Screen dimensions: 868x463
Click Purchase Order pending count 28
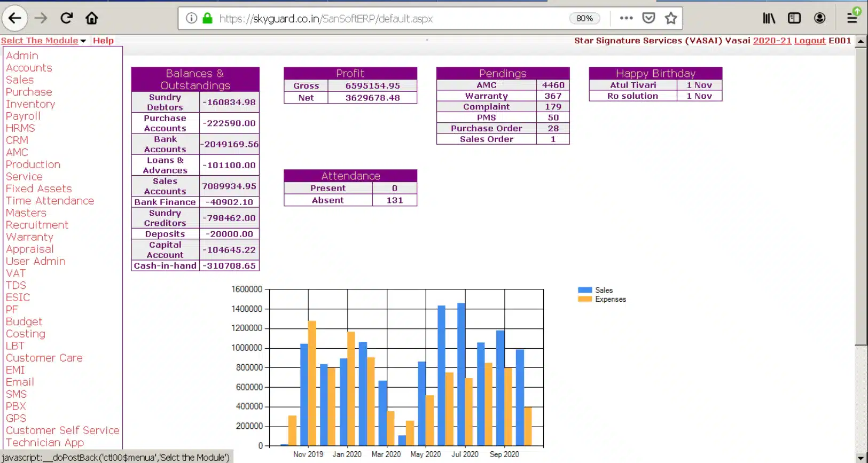(553, 128)
